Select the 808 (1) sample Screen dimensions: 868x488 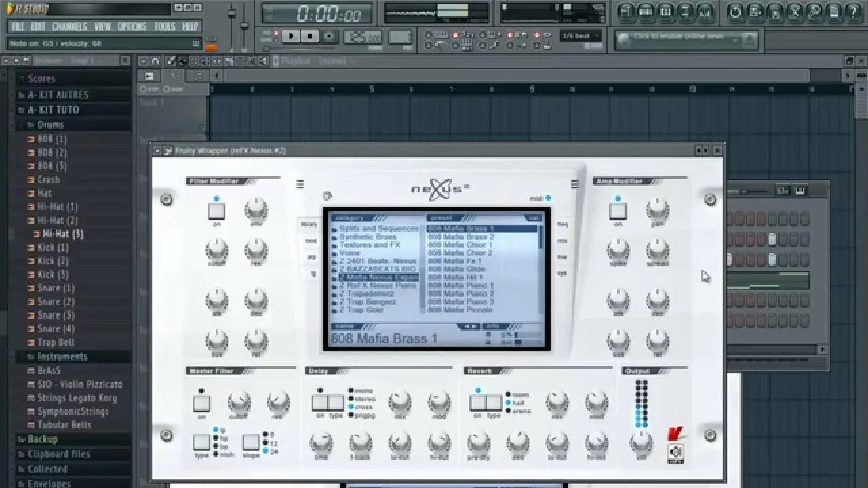[x=52, y=138]
